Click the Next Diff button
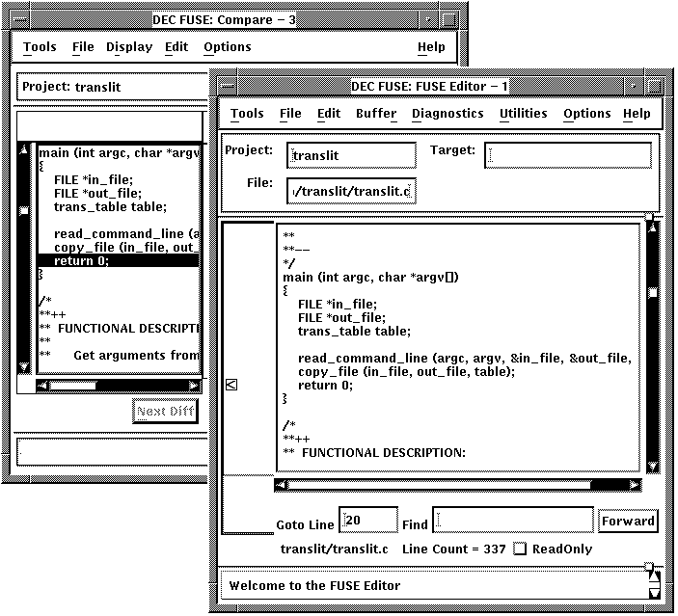The width and height of the screenshot is (678, 616). click(x=165, y=412)
